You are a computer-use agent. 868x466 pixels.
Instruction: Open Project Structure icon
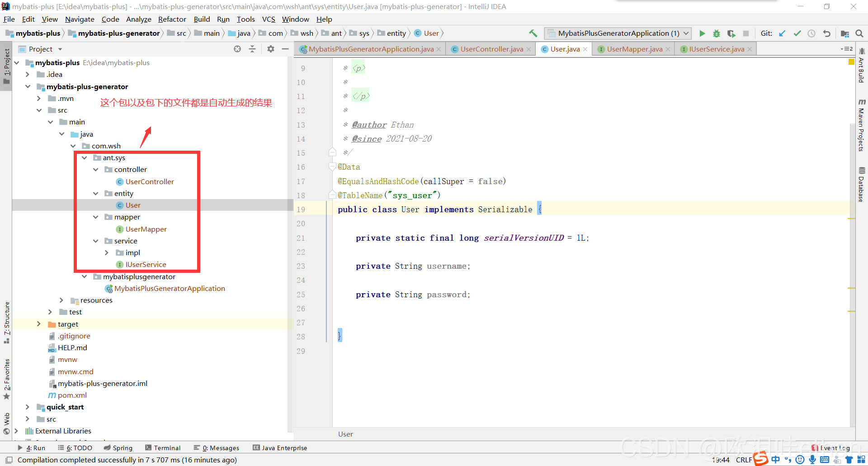coord(844,33)
